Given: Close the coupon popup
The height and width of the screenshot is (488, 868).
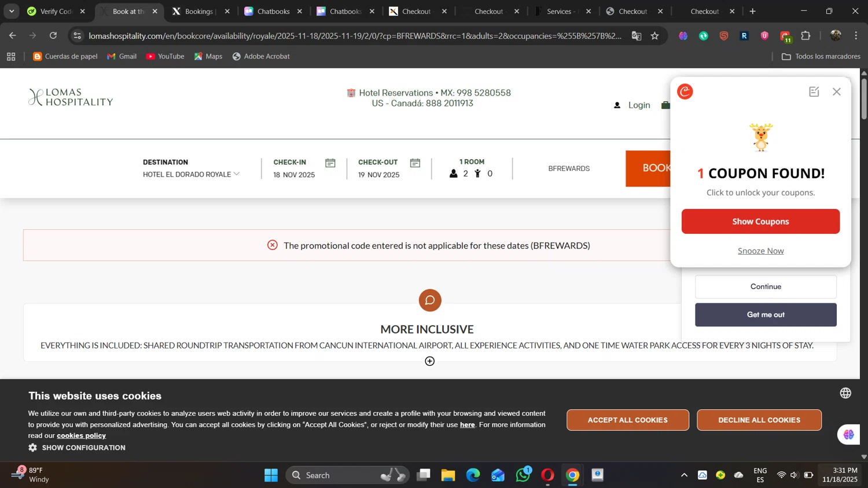Looking at the screenshot, I should (837, 91).
